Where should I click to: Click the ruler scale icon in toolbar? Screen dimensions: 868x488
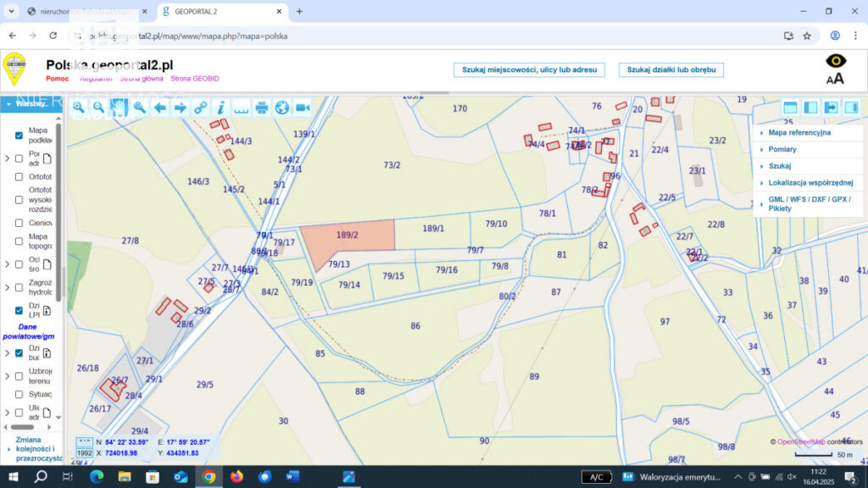point(242,108)
